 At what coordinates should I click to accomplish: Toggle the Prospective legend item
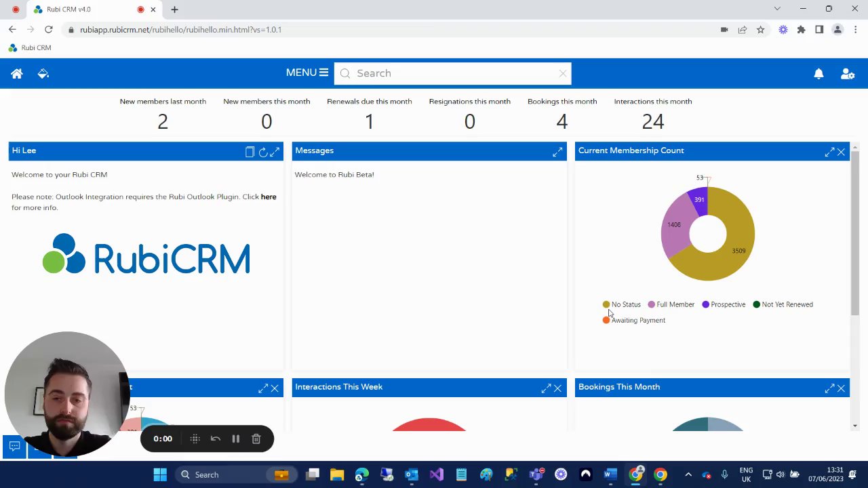pyautogui.click(x=724, y=304)
